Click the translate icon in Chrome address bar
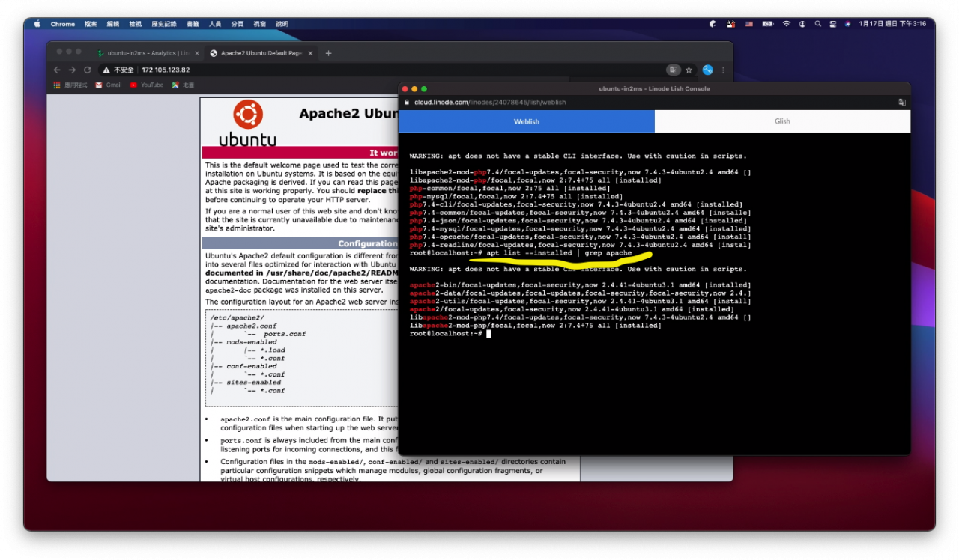959x560 pixels. coord(674,70)
